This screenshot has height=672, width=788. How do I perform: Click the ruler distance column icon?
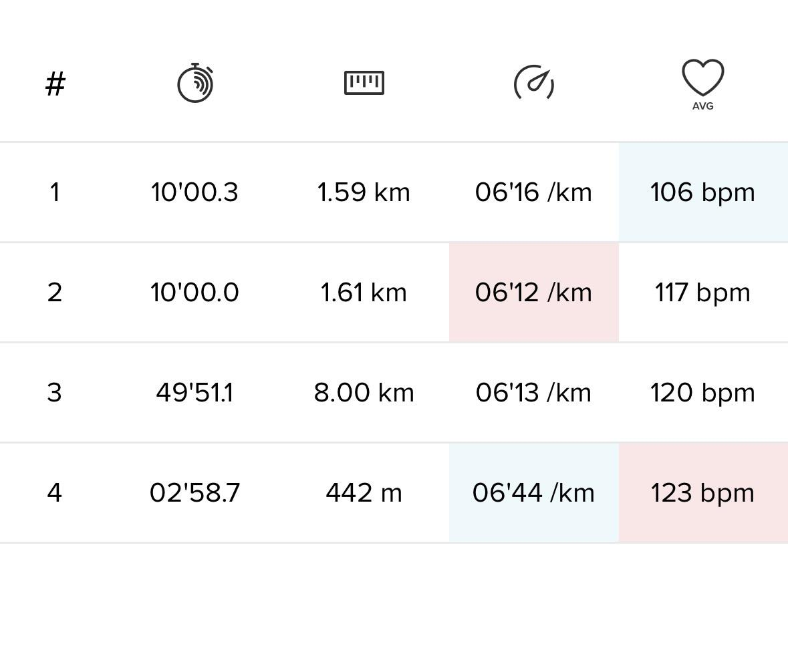pos(364,83)
